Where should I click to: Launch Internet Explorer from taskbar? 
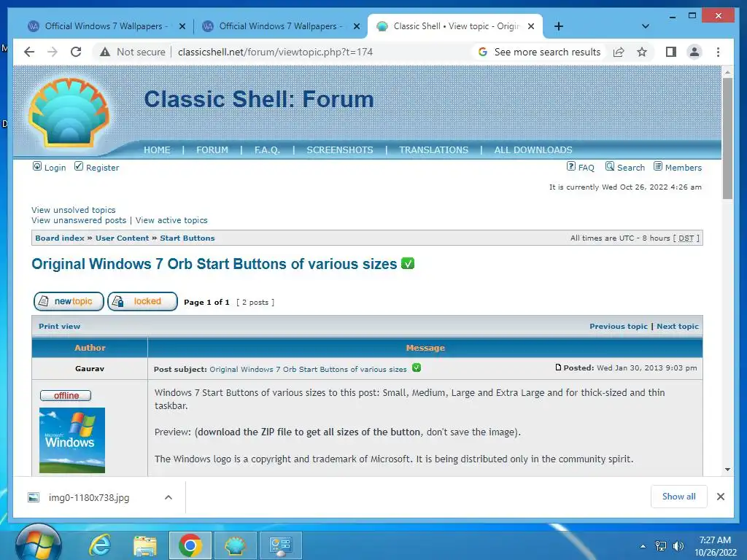coord(100,545)
